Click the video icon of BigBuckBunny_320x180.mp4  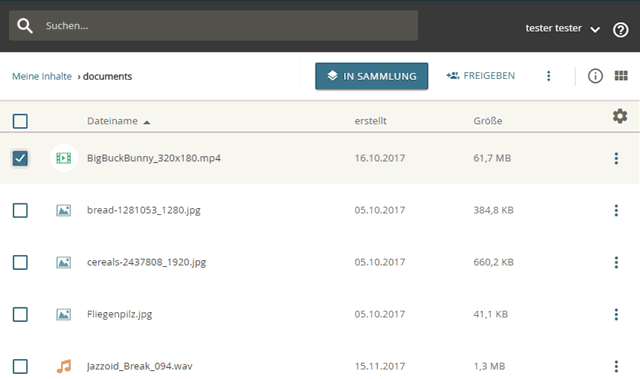[64, 158]
